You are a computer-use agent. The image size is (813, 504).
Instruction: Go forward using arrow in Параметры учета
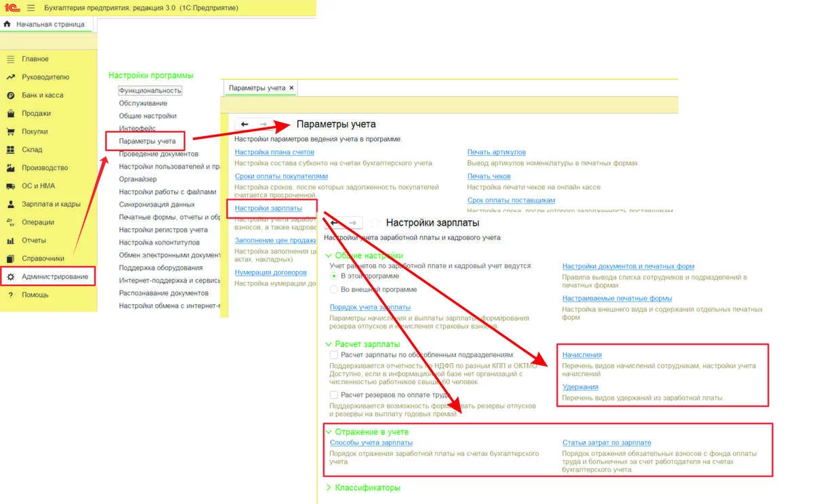[264, 125]
